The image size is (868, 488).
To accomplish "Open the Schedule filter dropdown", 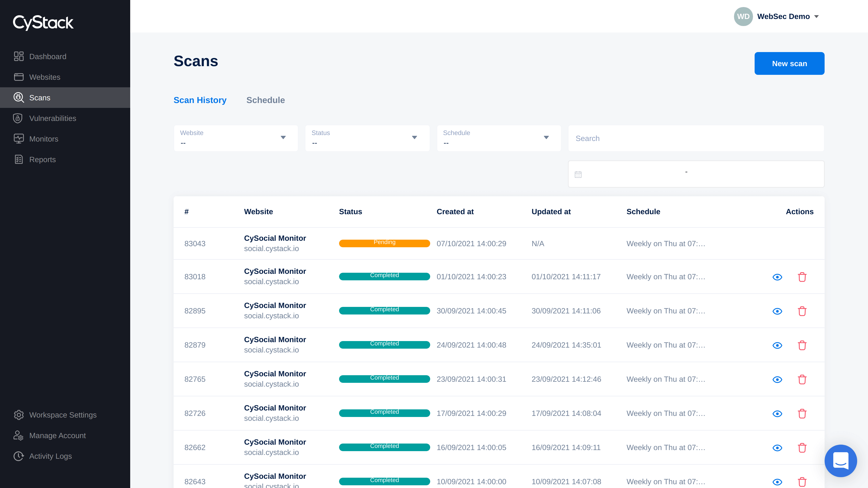I will point(499,138).
